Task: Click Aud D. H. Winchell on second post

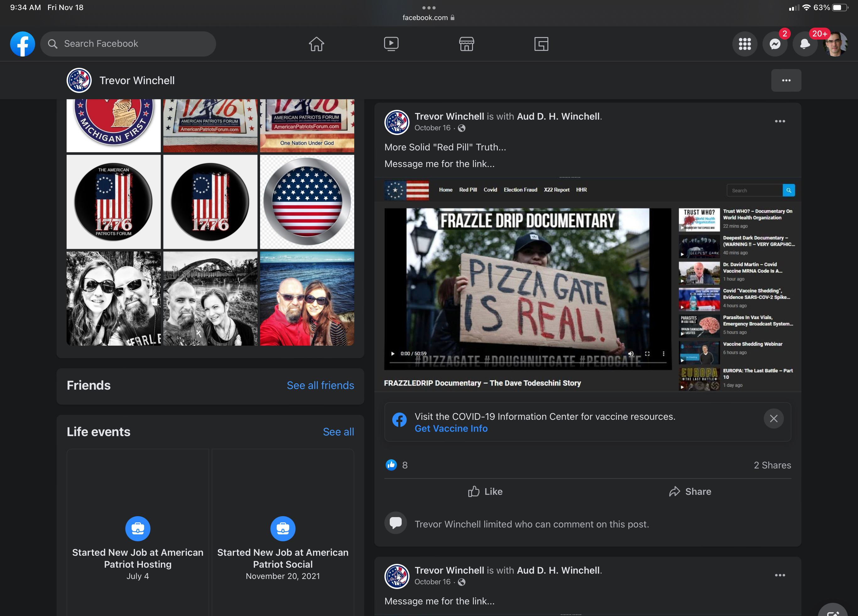Action: 558,570
